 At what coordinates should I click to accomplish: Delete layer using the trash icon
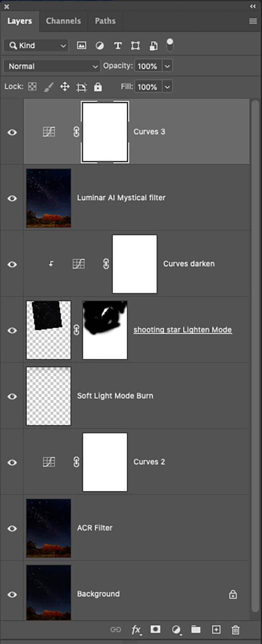point(235,630)
